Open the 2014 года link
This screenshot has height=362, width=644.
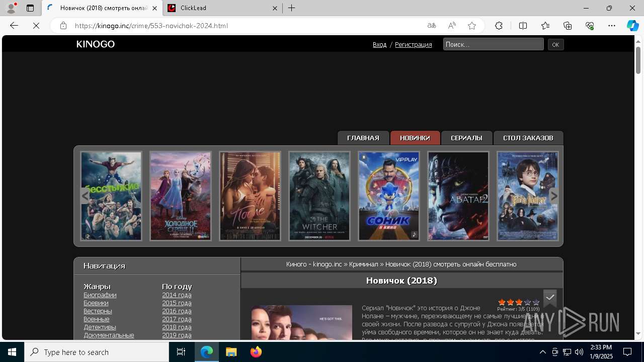click(x=177, y=295)
